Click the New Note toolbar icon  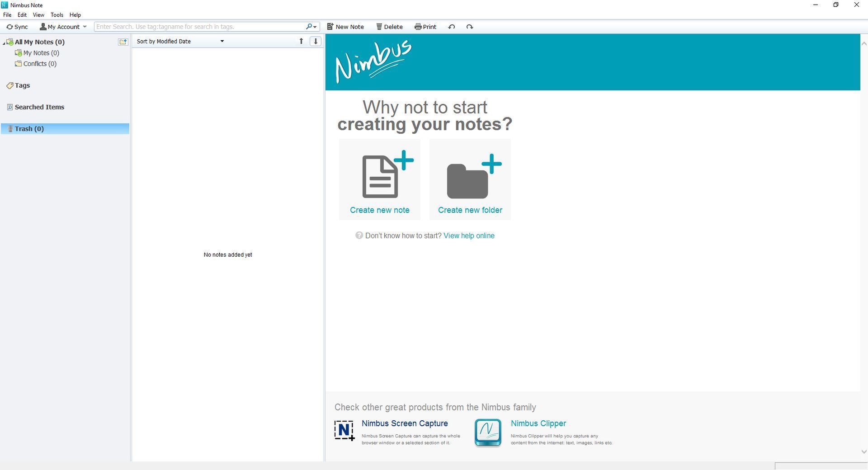[330, 27]
